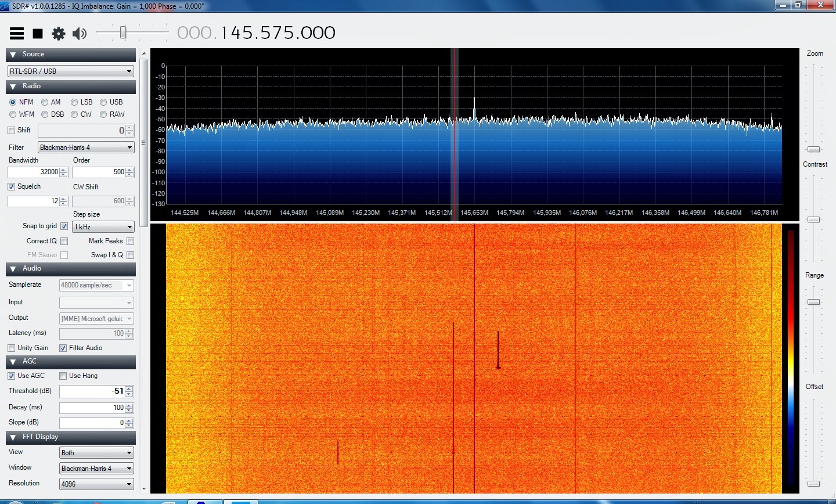Open the Samplerate 48000 sample/sec dropdown
This screenshot has width=836, height=504.
point(96,285)
